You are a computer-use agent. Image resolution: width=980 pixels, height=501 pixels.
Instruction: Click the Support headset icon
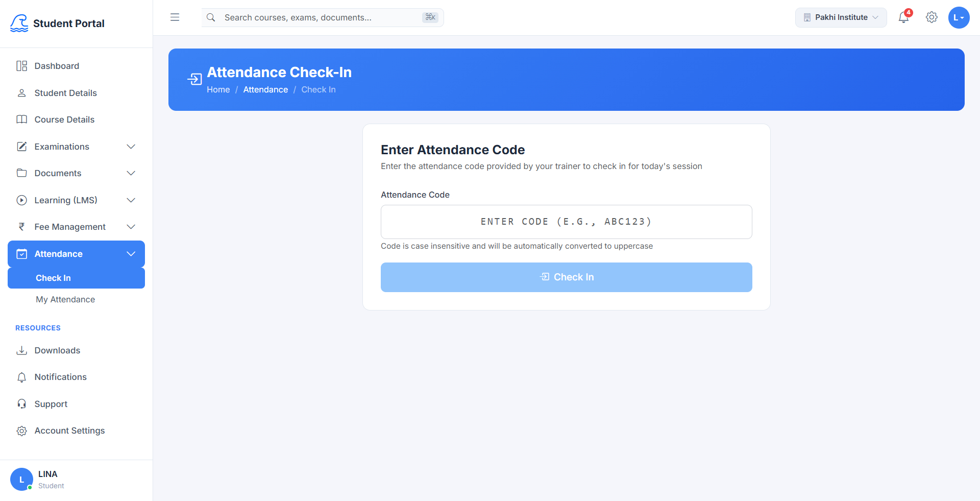[x=21, y=404]
